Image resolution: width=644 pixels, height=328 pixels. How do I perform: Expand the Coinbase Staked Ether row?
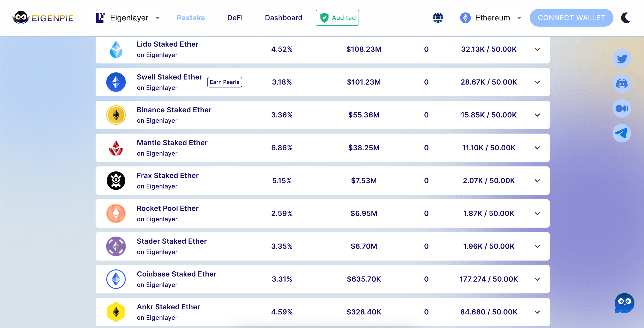(x=537, y=279)
